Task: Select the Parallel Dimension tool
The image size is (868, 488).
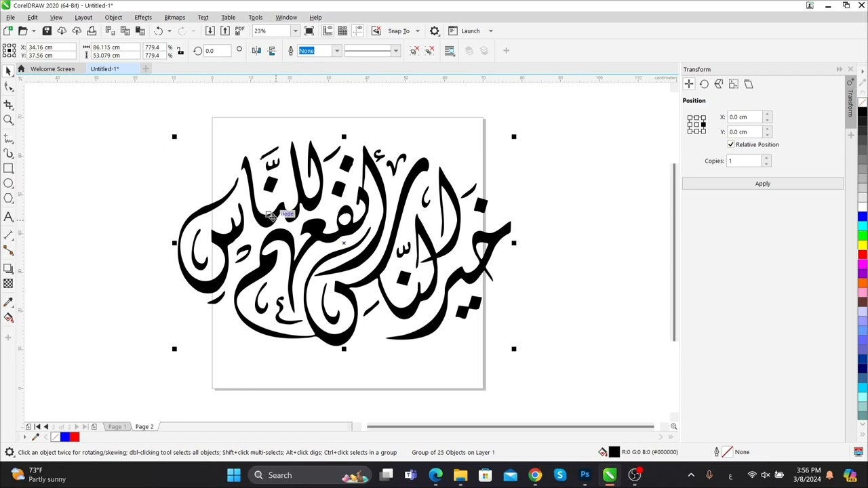Action: (x=8, y=235)
